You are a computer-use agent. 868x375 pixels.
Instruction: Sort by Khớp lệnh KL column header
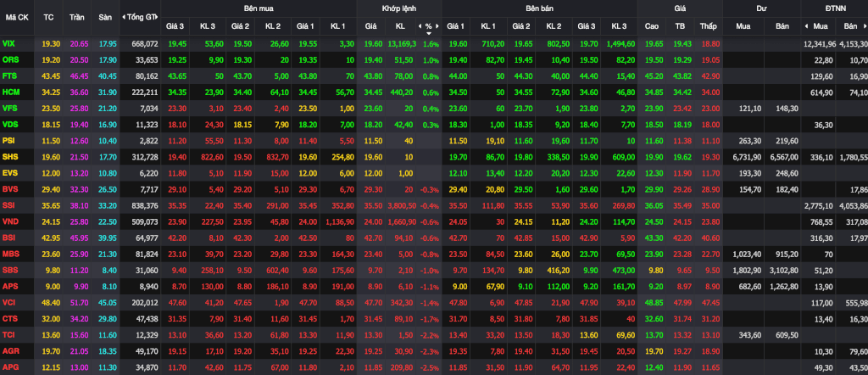400,26
